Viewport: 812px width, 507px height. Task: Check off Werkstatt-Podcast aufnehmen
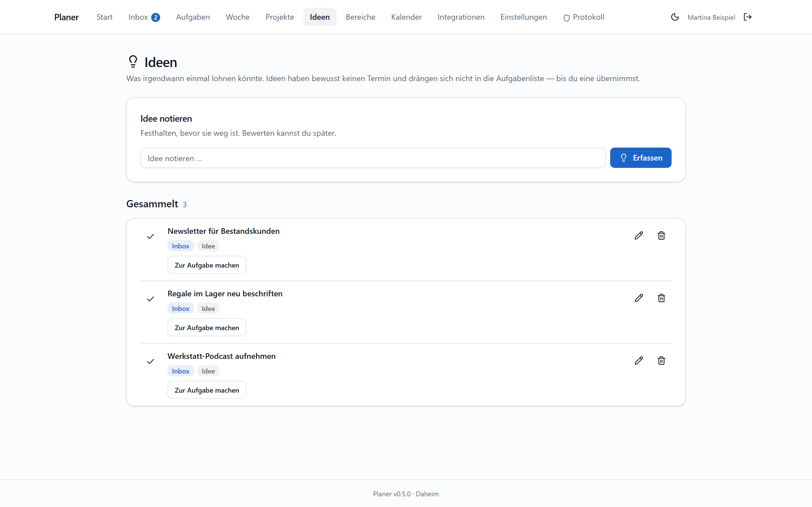150,361
